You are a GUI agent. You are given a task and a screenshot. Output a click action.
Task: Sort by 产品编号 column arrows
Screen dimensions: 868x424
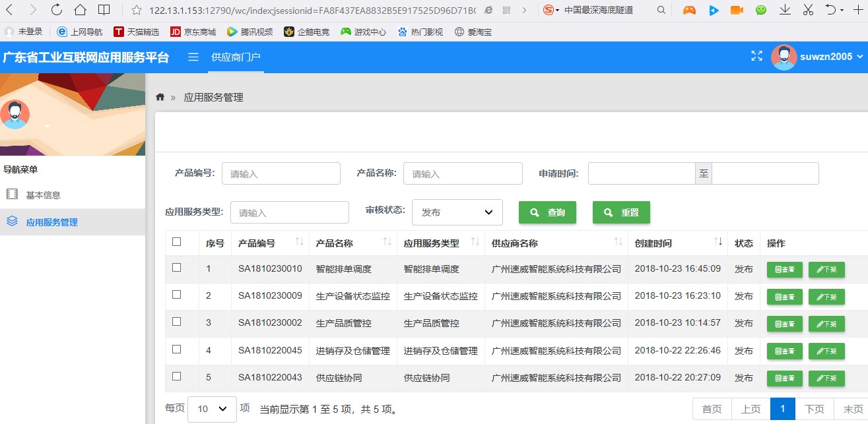(x=299, y=243)
